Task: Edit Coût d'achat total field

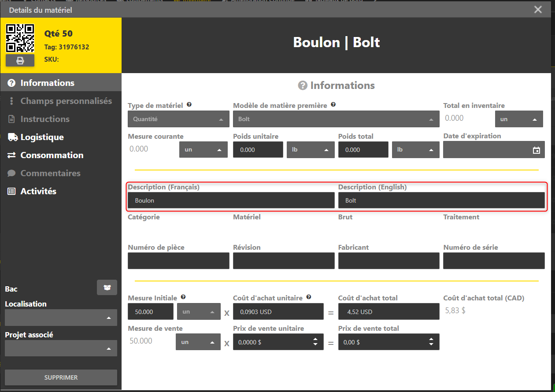Action: click(x=389, y=311)
